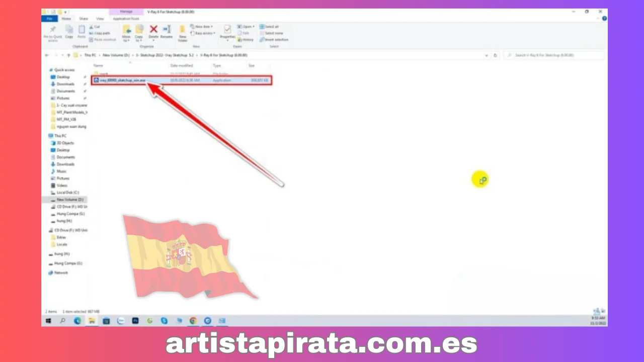Click the red X Delete icon
Screen dimensions: 644x362
(153, 30)
